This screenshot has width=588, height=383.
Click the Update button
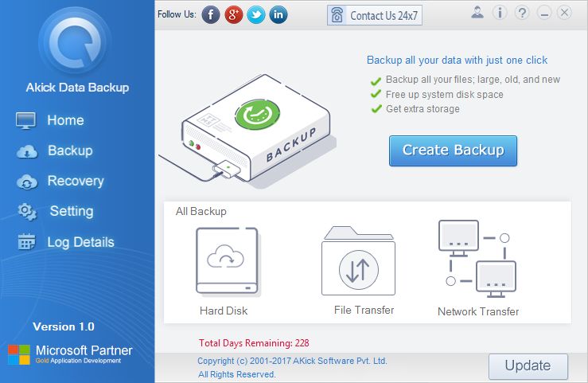tap(528, 365)
